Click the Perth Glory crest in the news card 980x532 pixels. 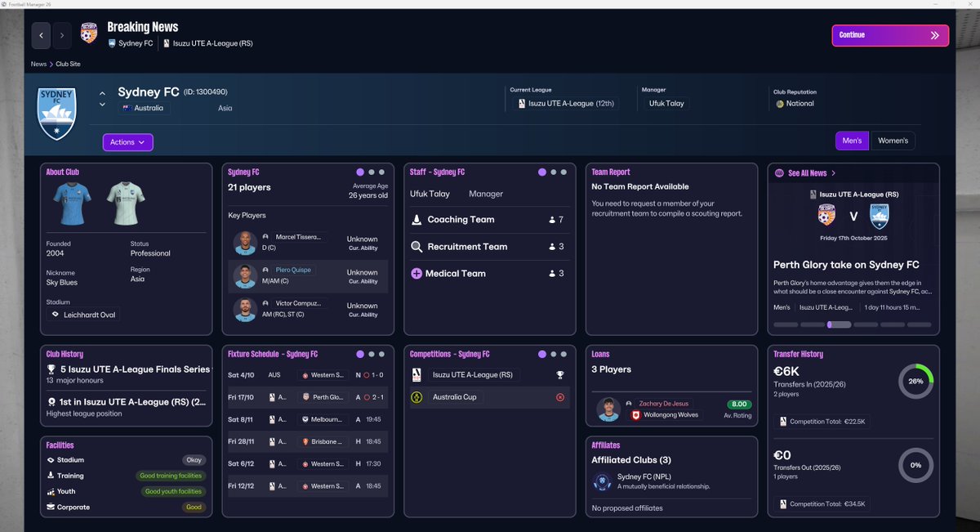(827, 216)
